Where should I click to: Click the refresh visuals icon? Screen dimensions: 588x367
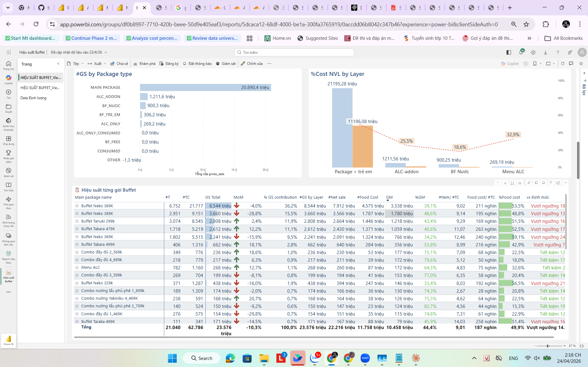[563, 64]
